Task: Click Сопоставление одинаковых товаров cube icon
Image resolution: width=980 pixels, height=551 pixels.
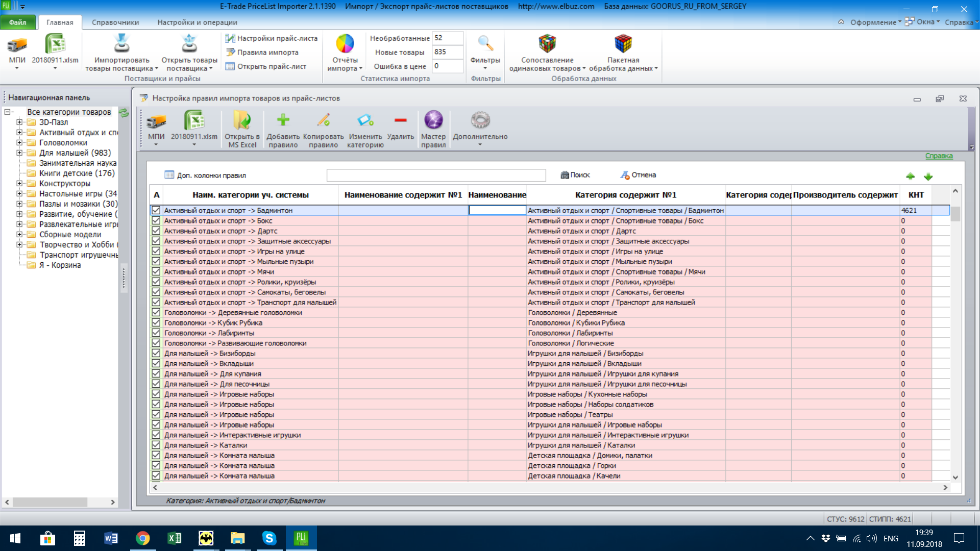Action: [x=547, y=44]
